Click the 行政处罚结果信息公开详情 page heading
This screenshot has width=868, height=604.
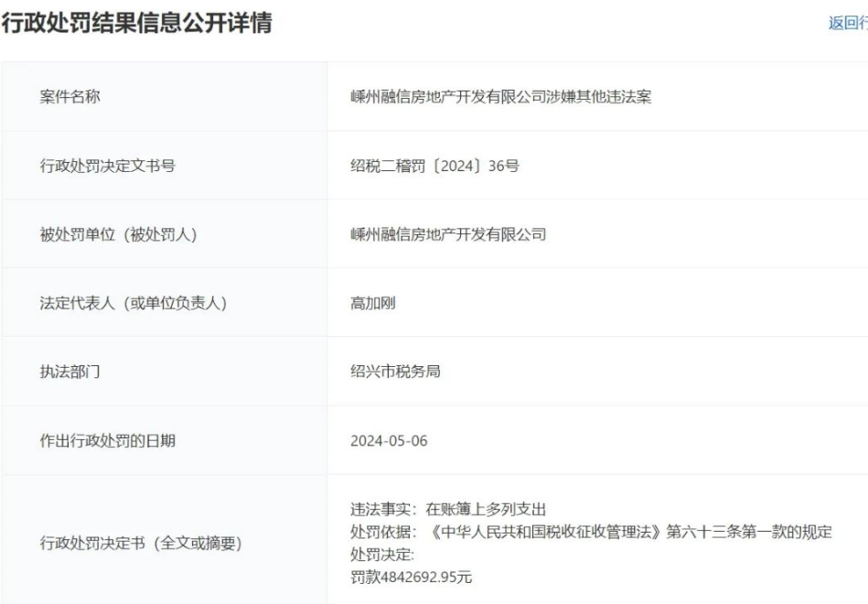(137, 23)
